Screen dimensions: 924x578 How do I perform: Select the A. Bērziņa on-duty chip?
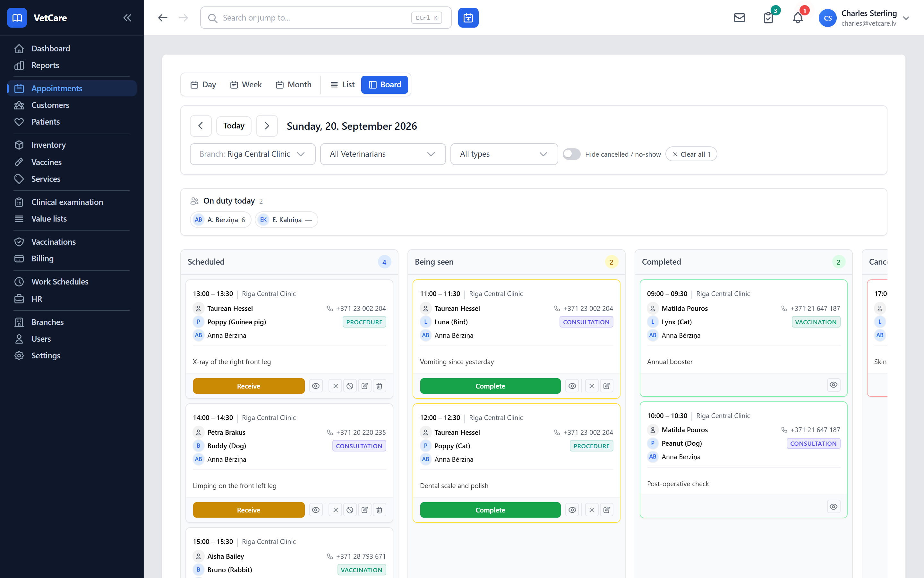tap(220, 220)
